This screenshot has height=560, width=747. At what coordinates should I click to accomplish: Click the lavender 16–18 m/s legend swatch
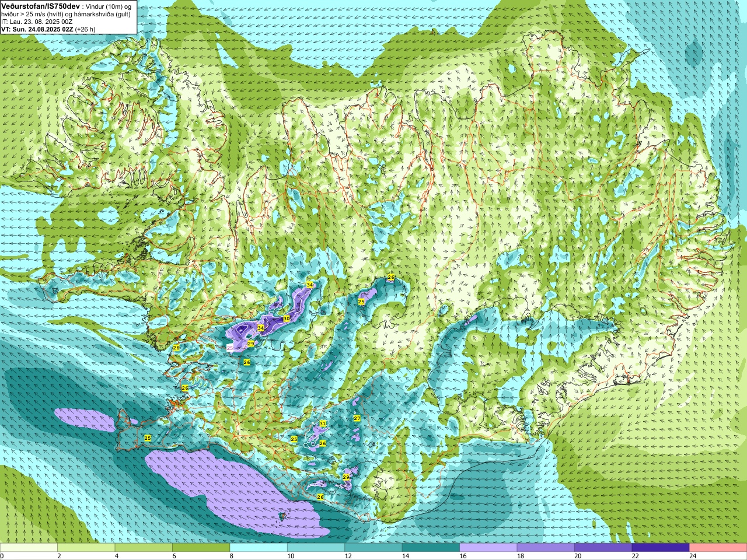pos(488,548)
